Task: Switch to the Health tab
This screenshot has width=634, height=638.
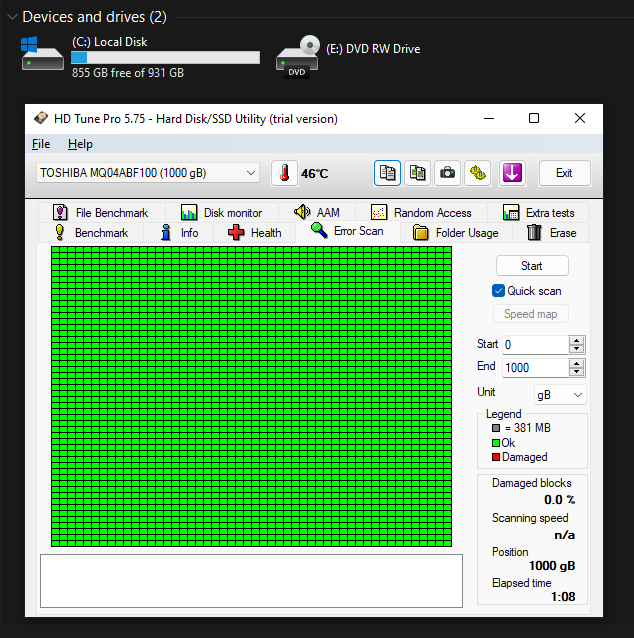Action: [x=255, y=233]
